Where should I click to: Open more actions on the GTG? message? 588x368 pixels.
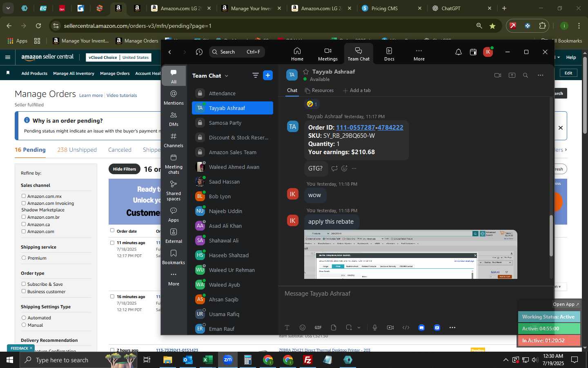354,168
